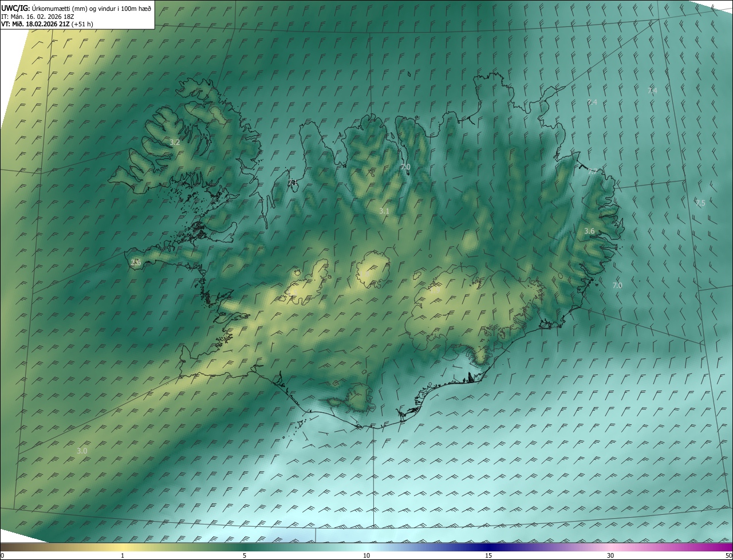The height and width of the screenshot is (560, 733).
Task: Click the 7.5 value label on the map
Action: pos(700,203)
